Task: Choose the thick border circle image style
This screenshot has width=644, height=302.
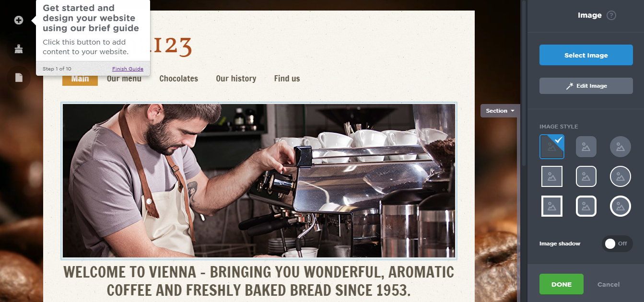Action: click(x=620, y=206)
